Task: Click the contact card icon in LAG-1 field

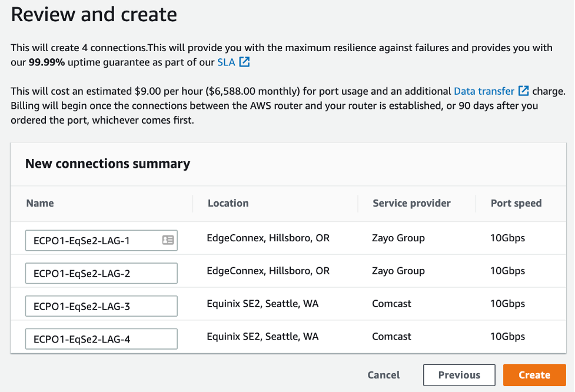Action: [x=168, y=240]
